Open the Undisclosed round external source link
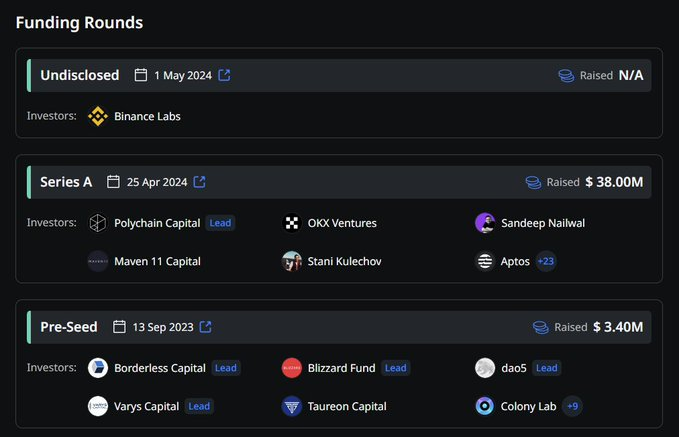 pos(224,75)
